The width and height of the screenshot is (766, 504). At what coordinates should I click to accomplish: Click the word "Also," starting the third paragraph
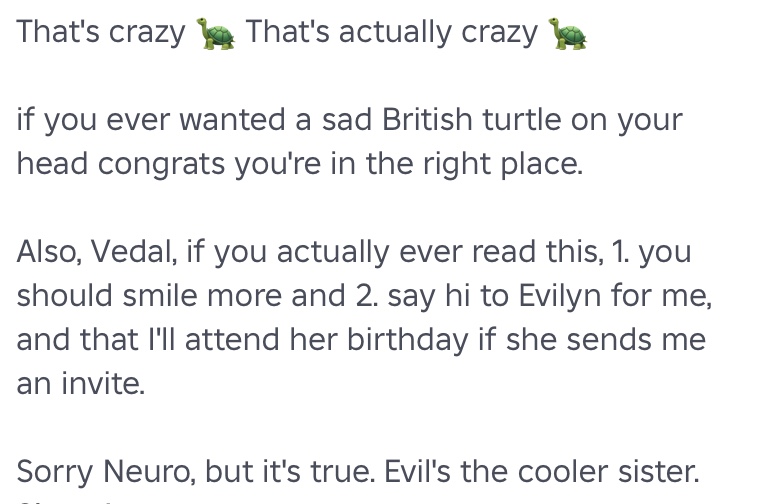pos(49,252)
